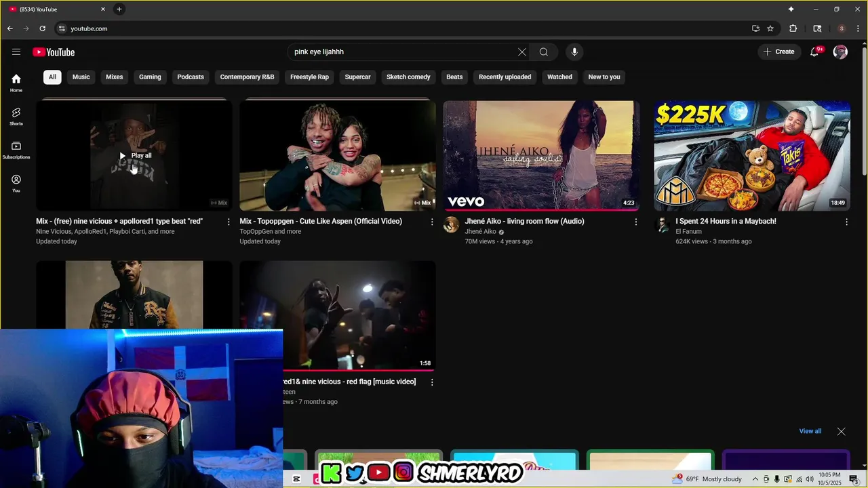Select the Freestyle Rap chip

pyautogui.click(x=309, y=77)
